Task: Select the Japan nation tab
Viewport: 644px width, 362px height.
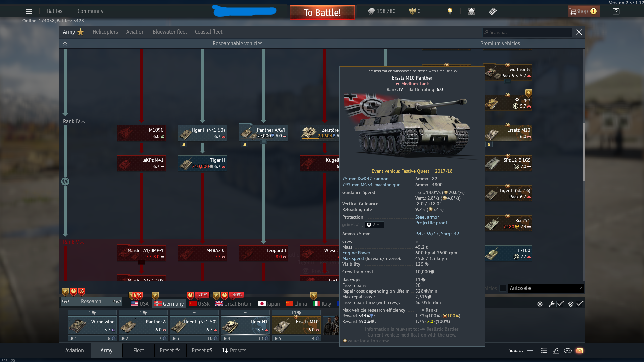Action: [x=269, y=304]
